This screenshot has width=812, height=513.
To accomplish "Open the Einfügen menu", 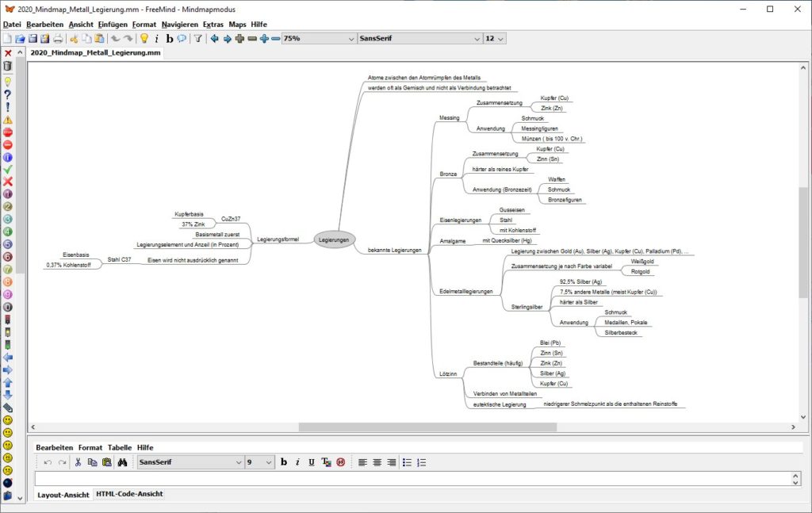I will pos(113,25).
